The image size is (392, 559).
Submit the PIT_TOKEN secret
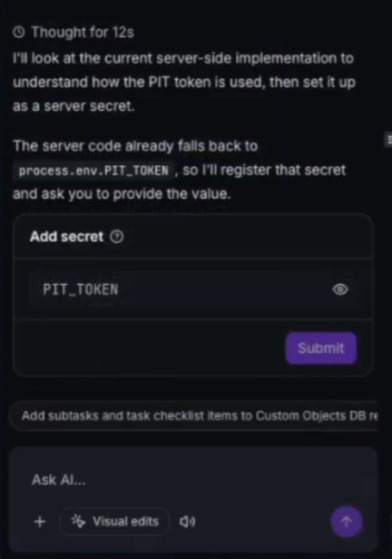[x=321, y=348]
